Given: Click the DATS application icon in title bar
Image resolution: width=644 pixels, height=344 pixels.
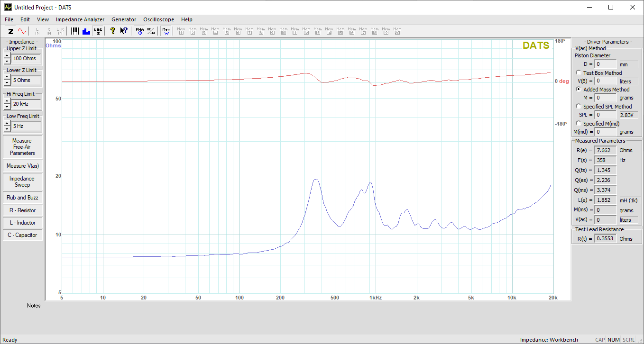Looking at the screenshot, I should point(8,8).
